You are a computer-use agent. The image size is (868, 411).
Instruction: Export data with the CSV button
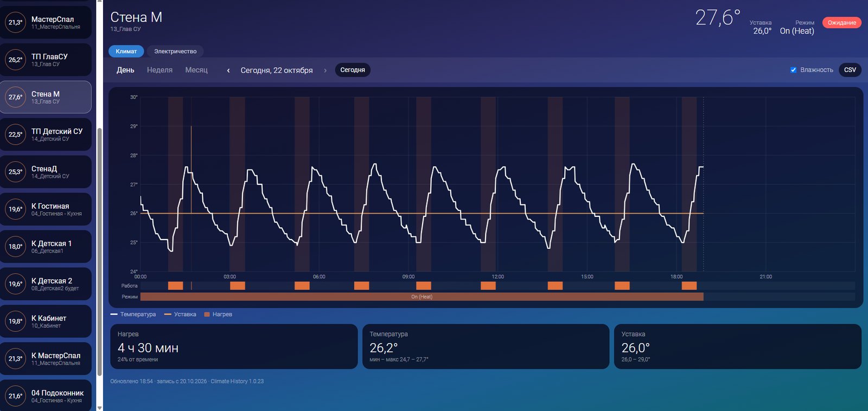point(850,70)
